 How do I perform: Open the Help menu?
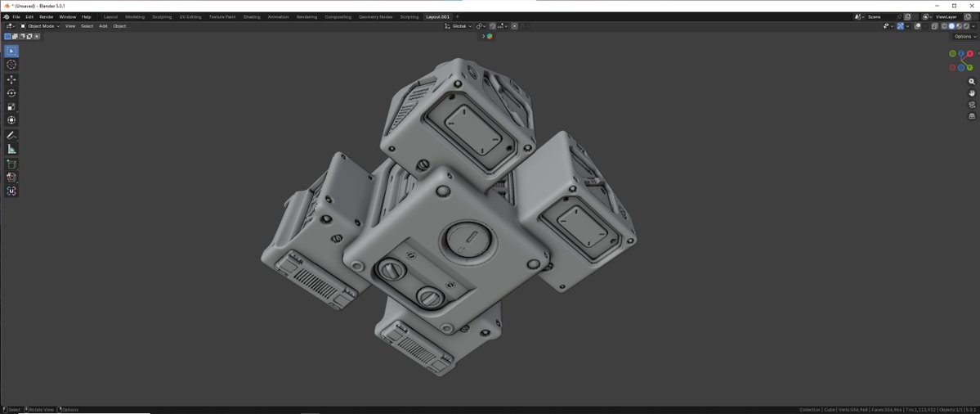[x=87, y=17]
